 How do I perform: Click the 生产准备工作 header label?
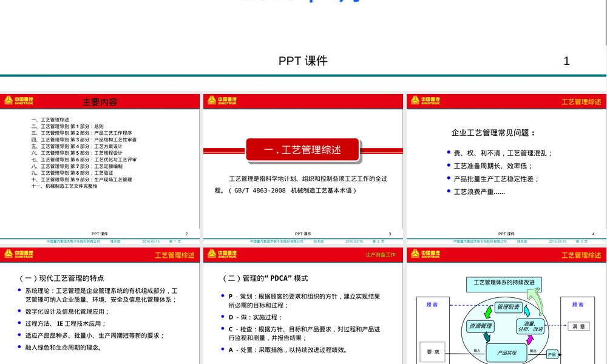381,255
